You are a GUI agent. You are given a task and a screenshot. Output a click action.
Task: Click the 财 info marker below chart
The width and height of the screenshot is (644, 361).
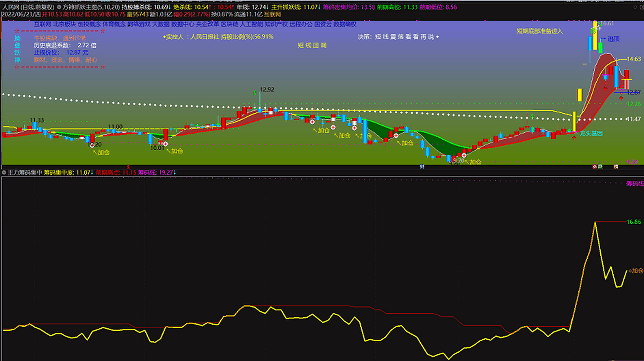pos(422,166)
